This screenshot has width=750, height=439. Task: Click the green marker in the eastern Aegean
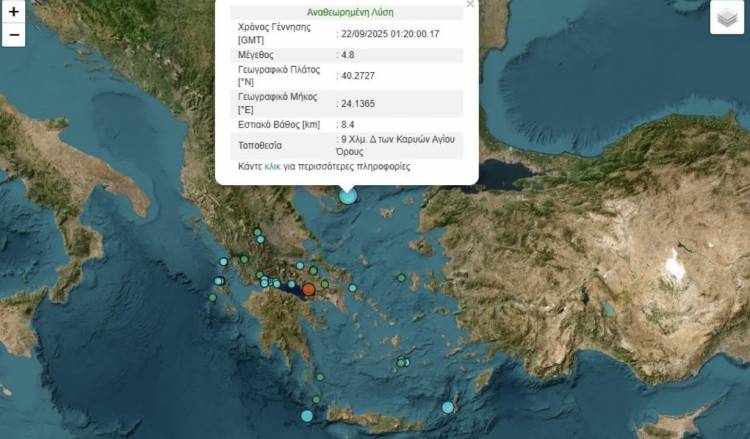pos(401,278)
